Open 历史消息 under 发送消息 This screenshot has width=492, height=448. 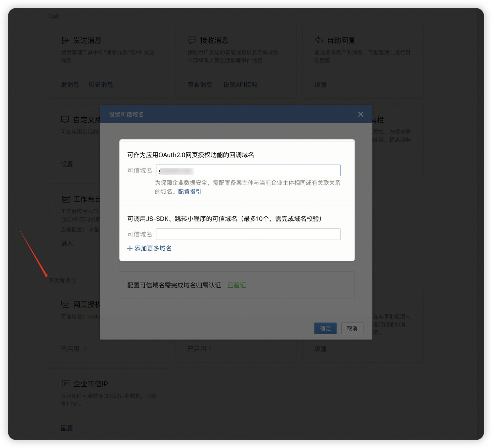(101, 85)
